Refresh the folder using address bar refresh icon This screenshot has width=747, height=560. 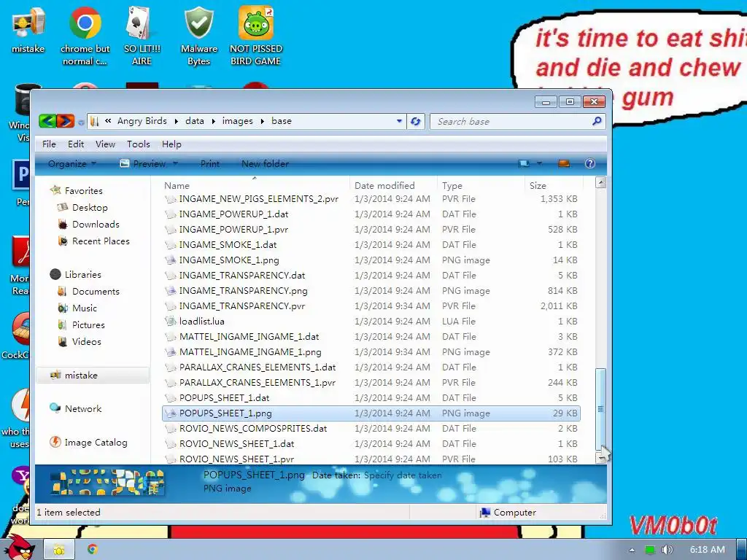tap(415, 122)
